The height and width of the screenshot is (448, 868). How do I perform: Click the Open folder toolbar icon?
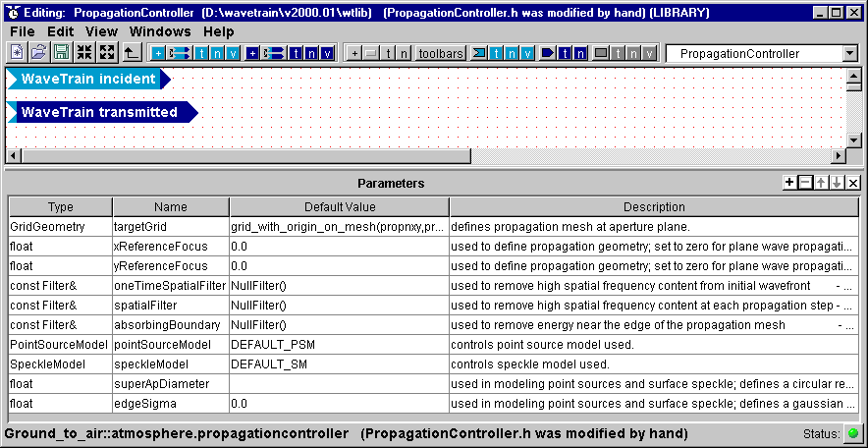coord(38,53)
